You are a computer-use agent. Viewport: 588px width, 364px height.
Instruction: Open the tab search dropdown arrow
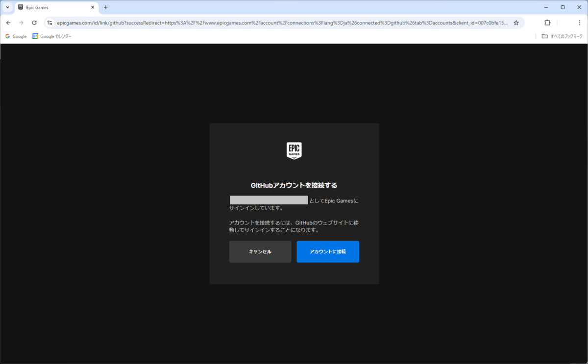(x=7, y=7)
